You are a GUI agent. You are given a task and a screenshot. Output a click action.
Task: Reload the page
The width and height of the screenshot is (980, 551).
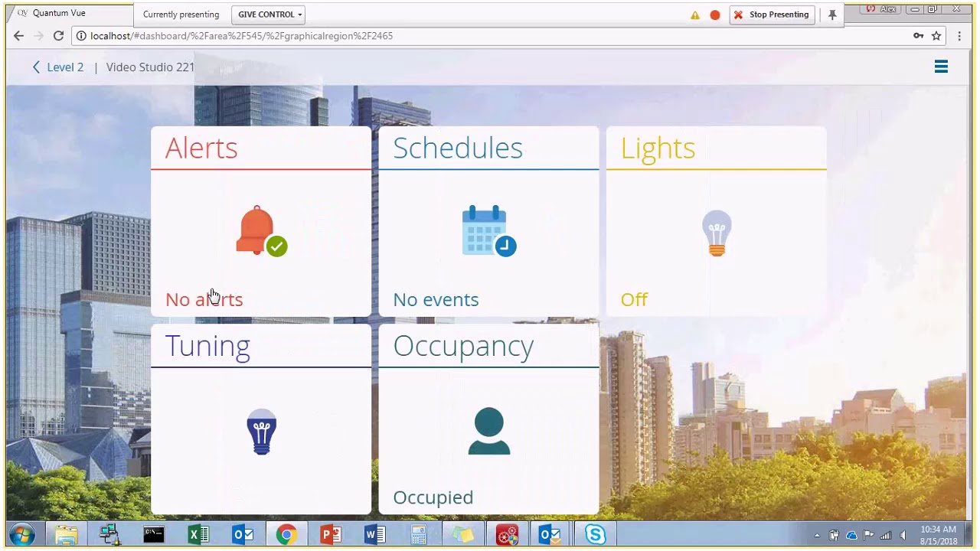pos(58,35)
